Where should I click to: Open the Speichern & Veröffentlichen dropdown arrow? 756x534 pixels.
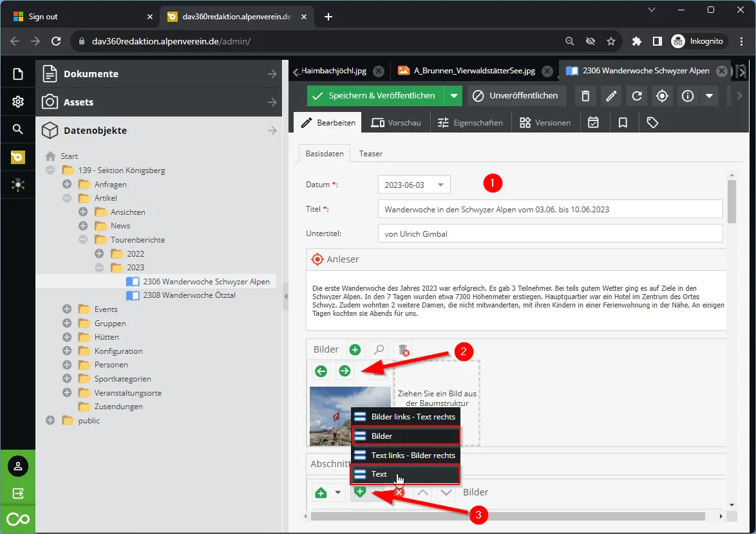(x=454, y=96)
